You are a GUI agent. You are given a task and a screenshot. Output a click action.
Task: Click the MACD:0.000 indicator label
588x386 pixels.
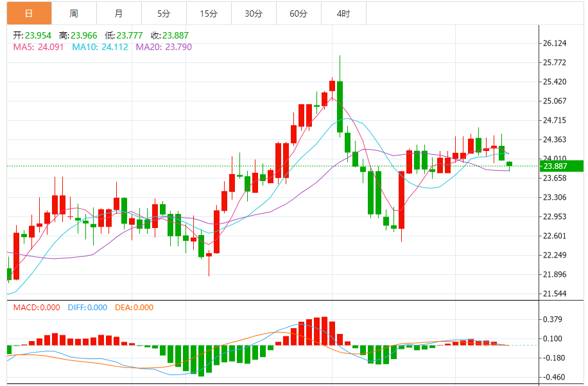(37, 308)
